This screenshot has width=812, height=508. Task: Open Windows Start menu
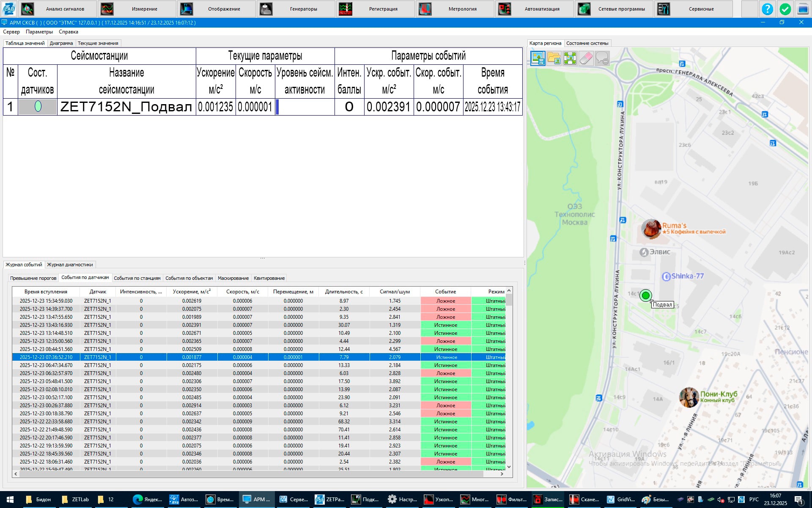(10, 500)
